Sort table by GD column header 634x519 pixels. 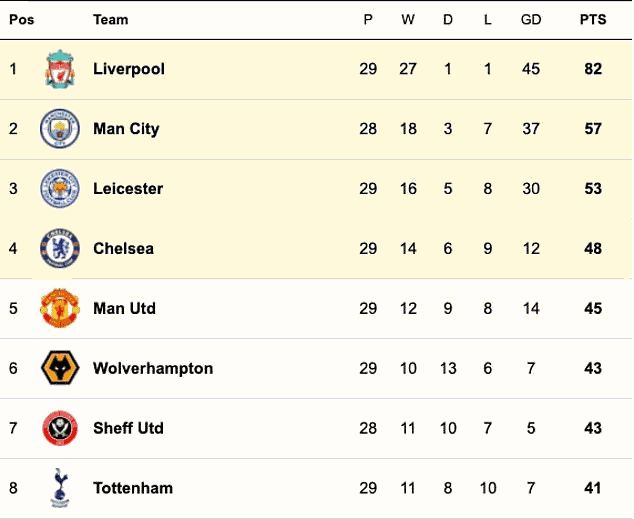531,19
